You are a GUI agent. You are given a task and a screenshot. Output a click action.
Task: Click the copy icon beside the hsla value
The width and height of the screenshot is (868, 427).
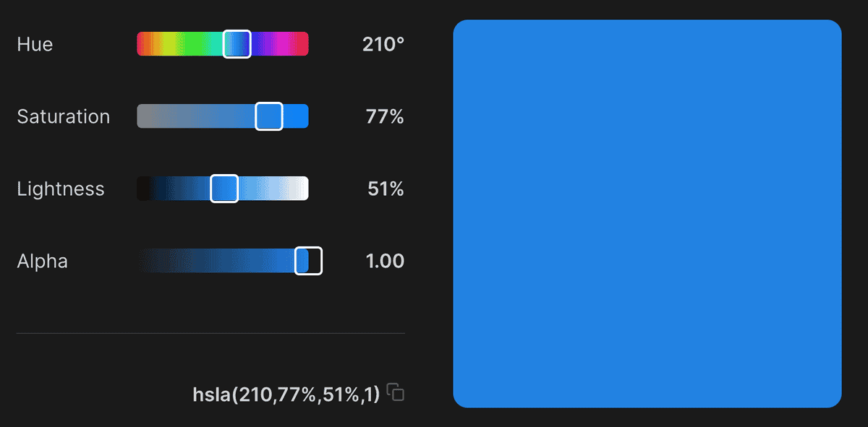[x=395, y=393]
